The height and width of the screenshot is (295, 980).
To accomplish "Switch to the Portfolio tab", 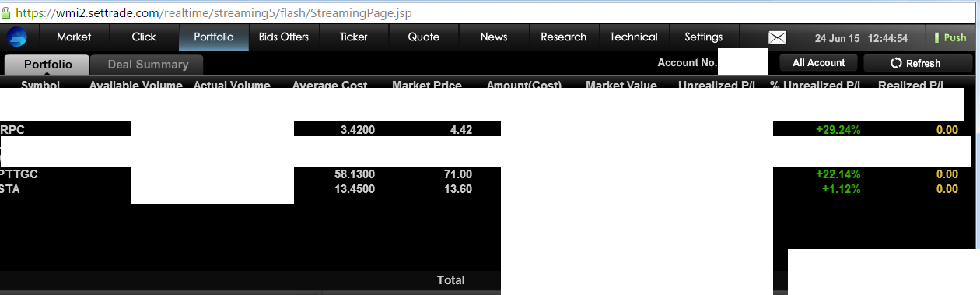I will click(47, 65).
